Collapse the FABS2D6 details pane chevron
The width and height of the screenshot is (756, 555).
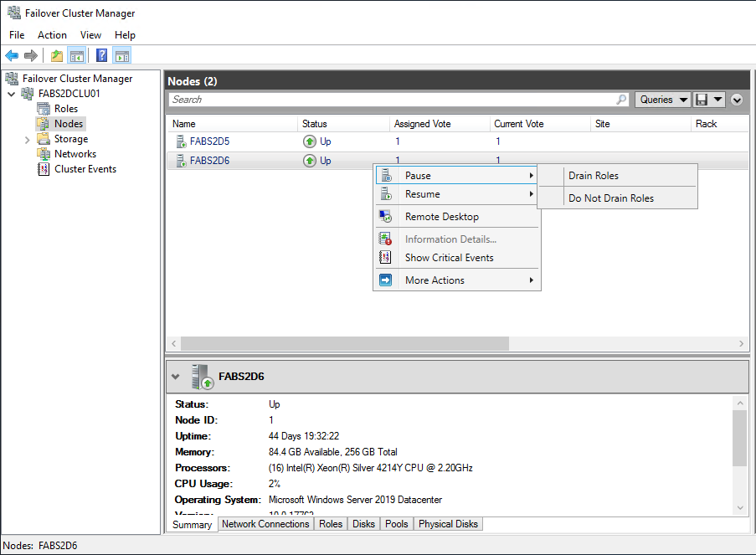[x=176, y=377]
